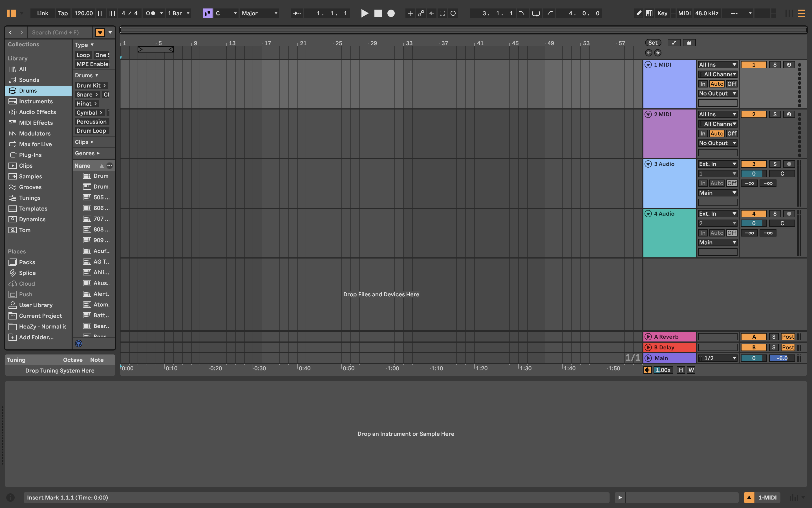The height and width of the screenshot is (508, 812).
Task: Toggle Punch-Out switch
Action: 549,13
